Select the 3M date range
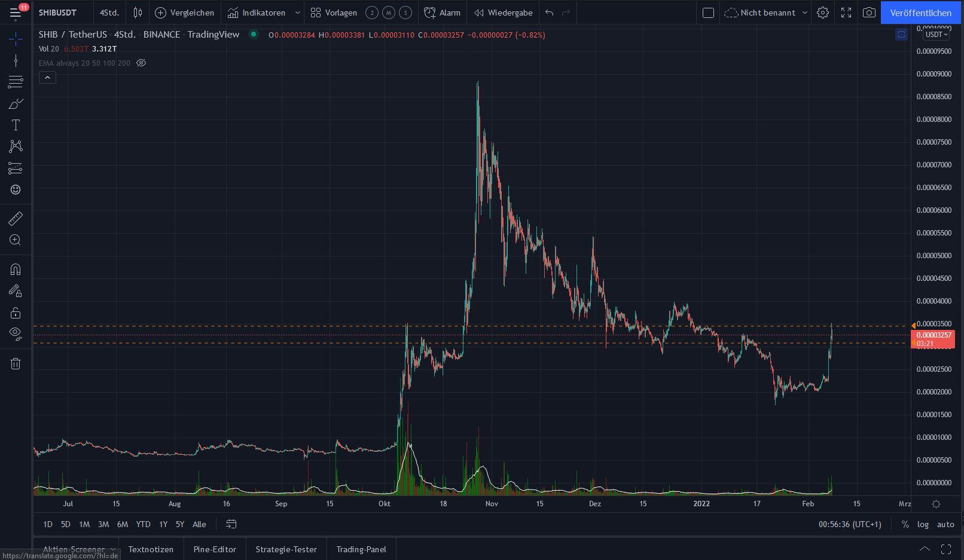964x560 pixels. click(x=103, y=524)
